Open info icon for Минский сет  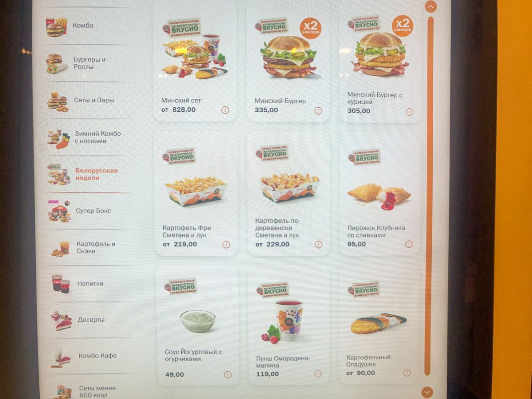click(x=225, y=110)
